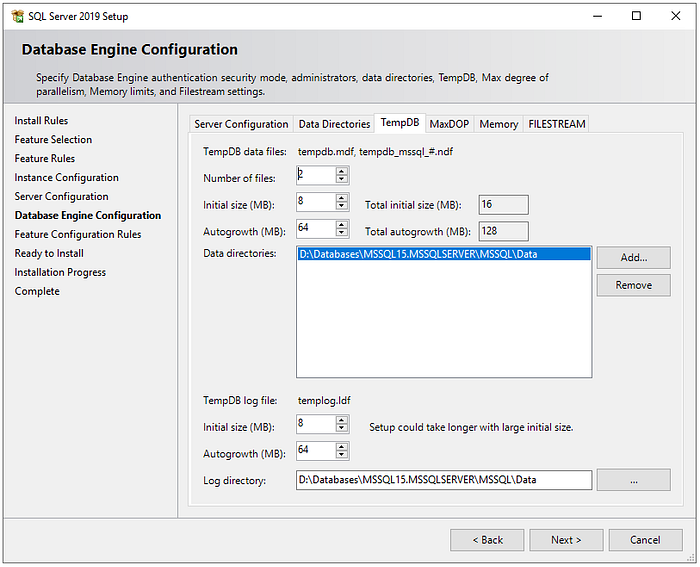Click the data files Autogrowth field
The width and height of the screenshot is (700, 567).
click(x=316, y=229)
